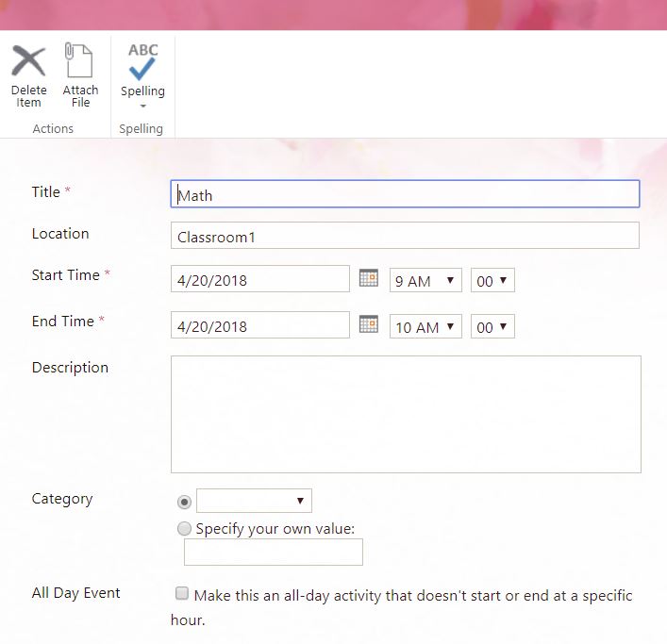Screen dimensions: 667x644
Task: Select the 'Specify your own value' radio button
Action: [184, 529]
